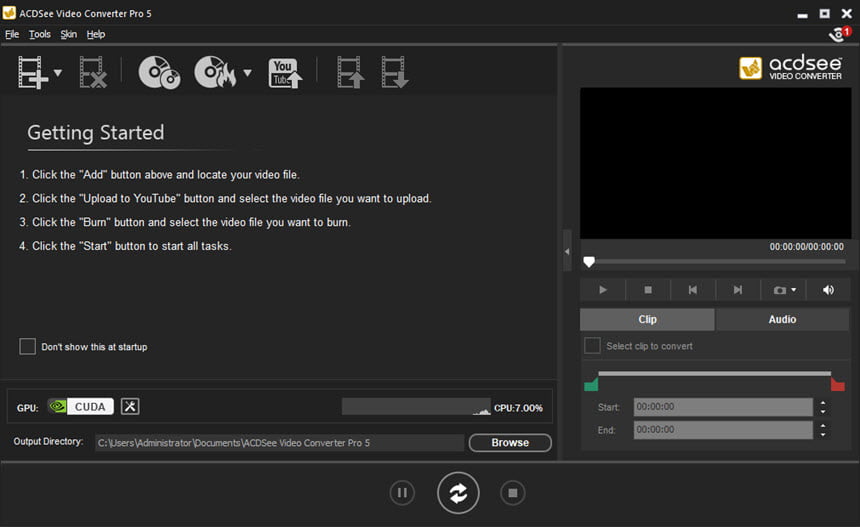860x527 pixels.
Task: Click the CPU usage graph
Action: [416, 406]
